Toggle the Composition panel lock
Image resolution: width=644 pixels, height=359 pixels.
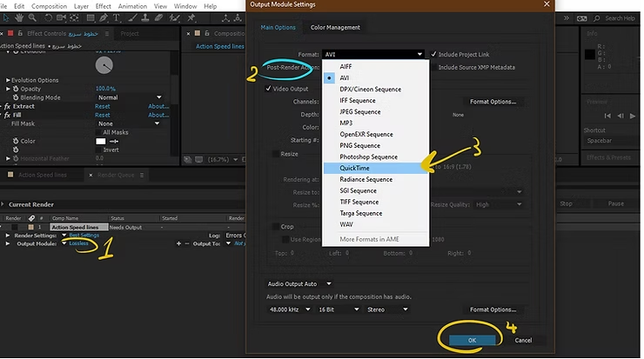(x=207, y=33)
